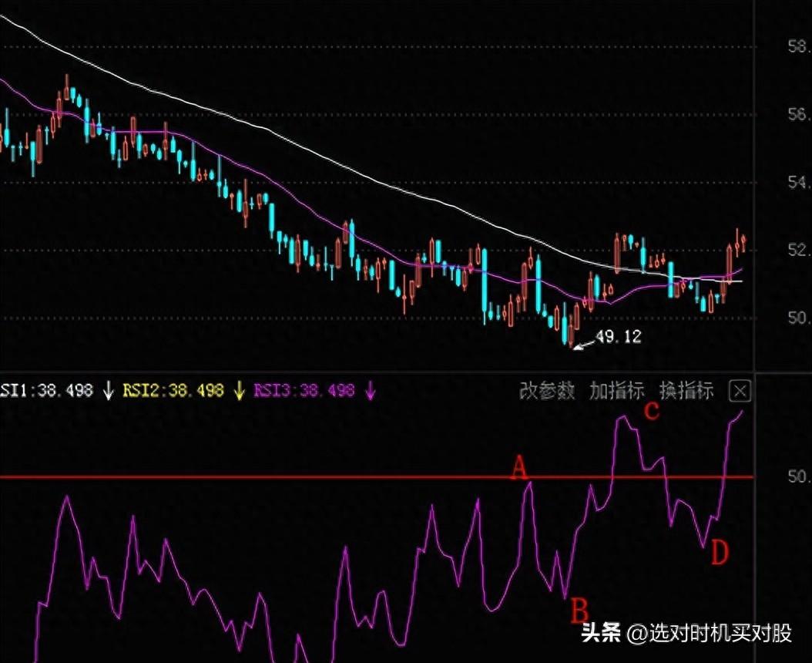Open the 加指标 option

tap(617, 391)
